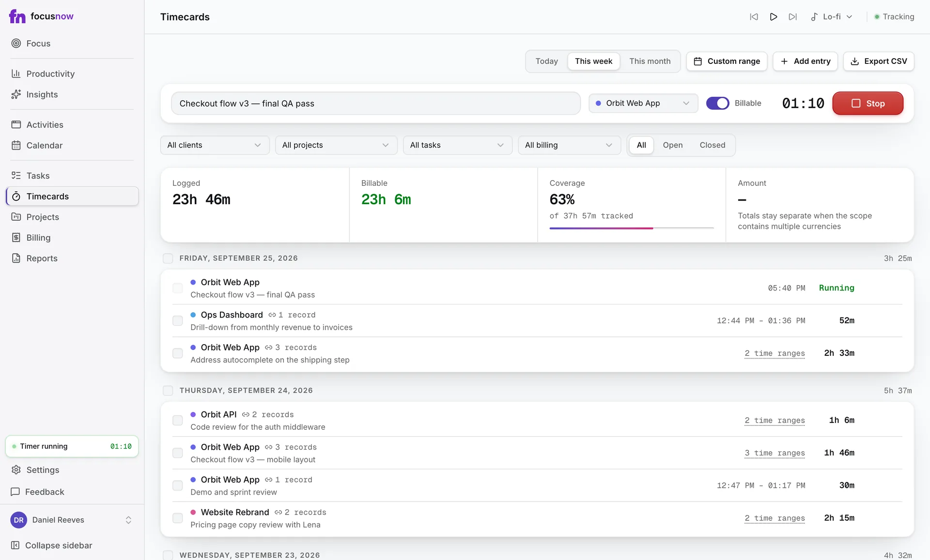930x560 pixels.
Task: Export timecards as CSV
Action: click(878, 61)
